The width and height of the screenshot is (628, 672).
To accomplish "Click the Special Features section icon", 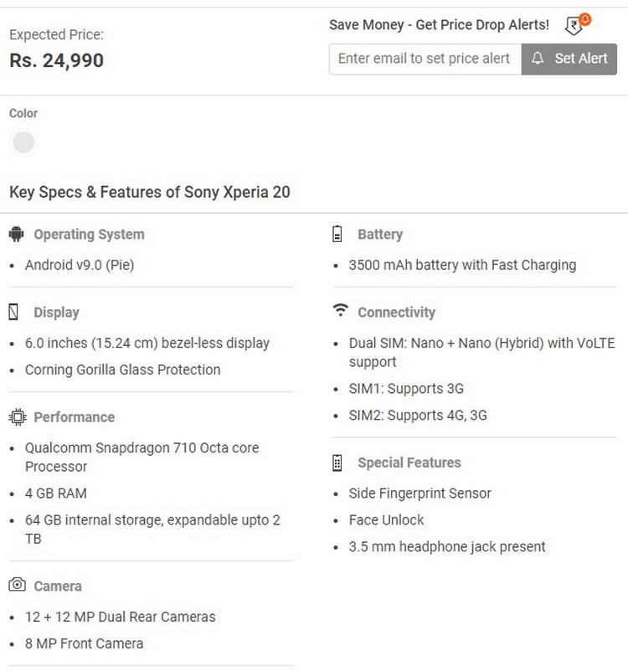I will (x=337, y=463).
